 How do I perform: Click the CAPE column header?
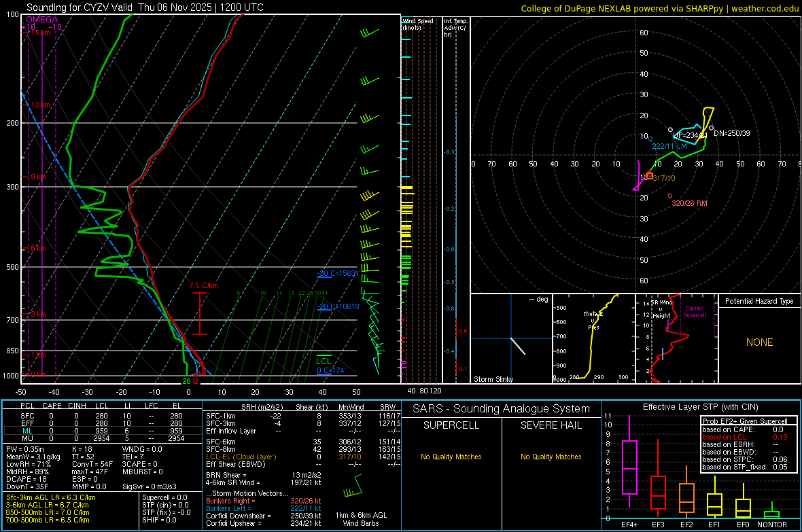click(x=52, y=406)
